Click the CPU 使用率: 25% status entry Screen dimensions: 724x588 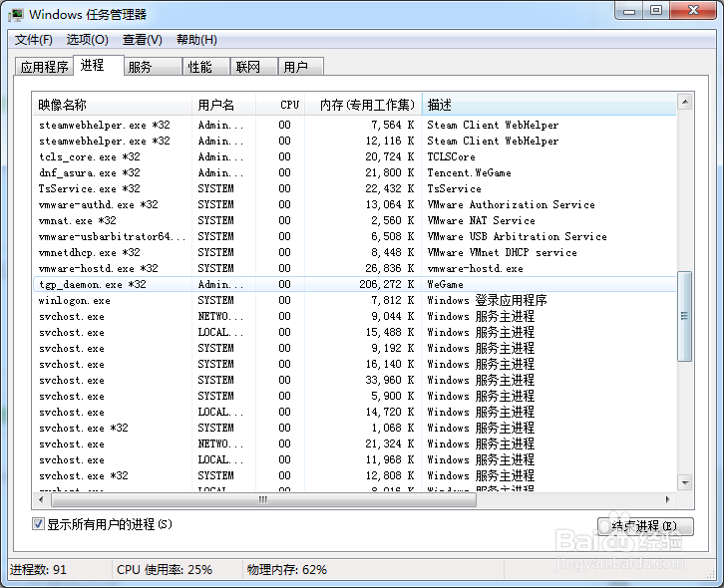tap(165, 569)
